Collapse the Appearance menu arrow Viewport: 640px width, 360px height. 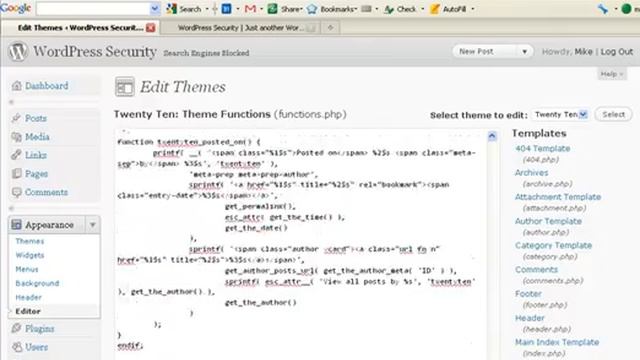pos(93,225)
